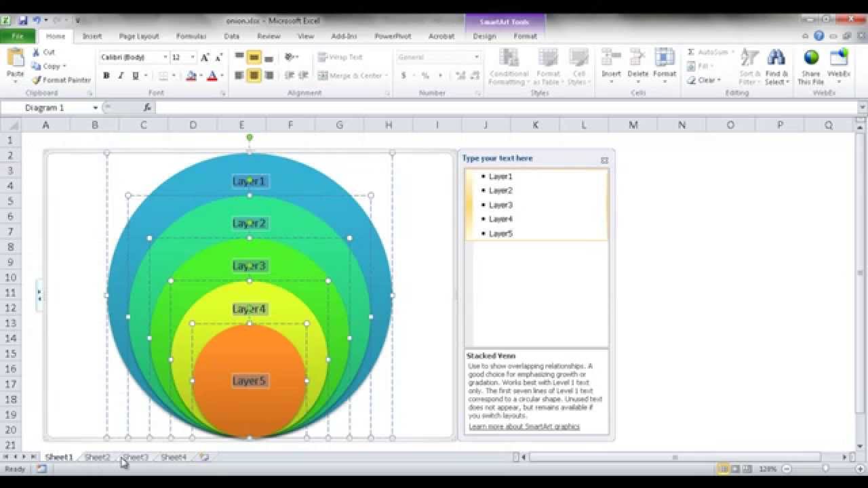Switch to Sheet2 worksheet tab
Screen dimensions: 868x488
click(97, 457)
